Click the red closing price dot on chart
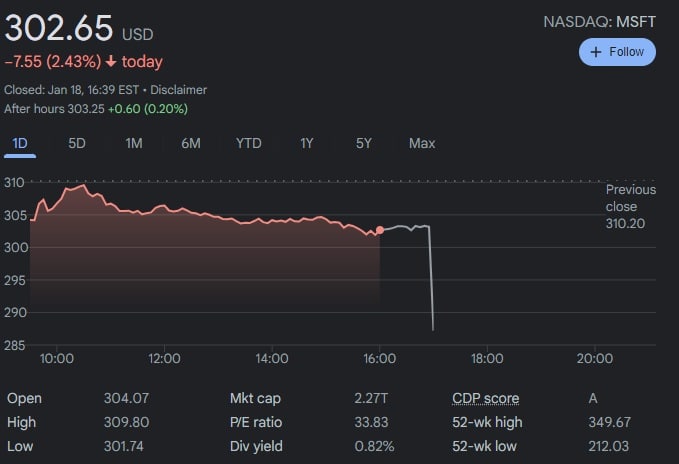The image size is (679, 464). (x=380, y=230)
